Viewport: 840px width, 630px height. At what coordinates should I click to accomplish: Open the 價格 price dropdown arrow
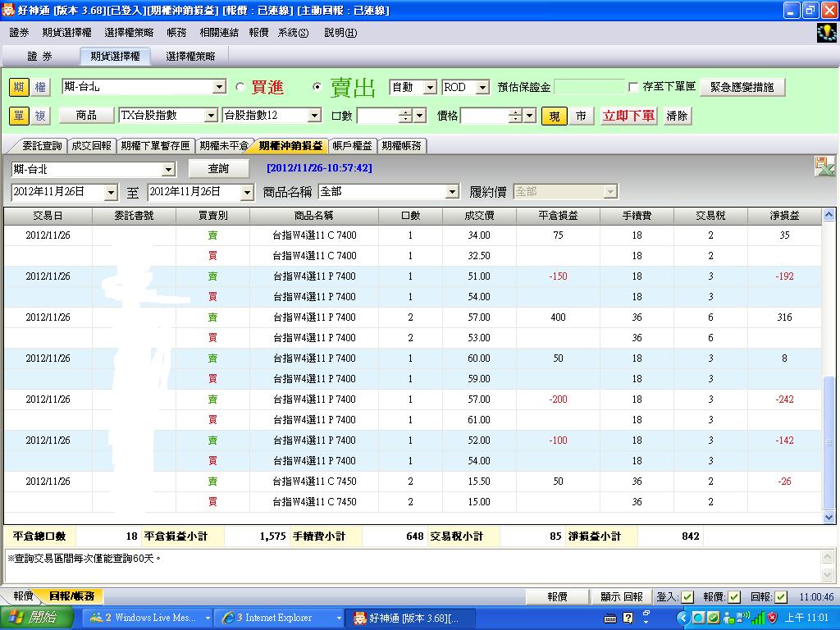click(529, 115)
